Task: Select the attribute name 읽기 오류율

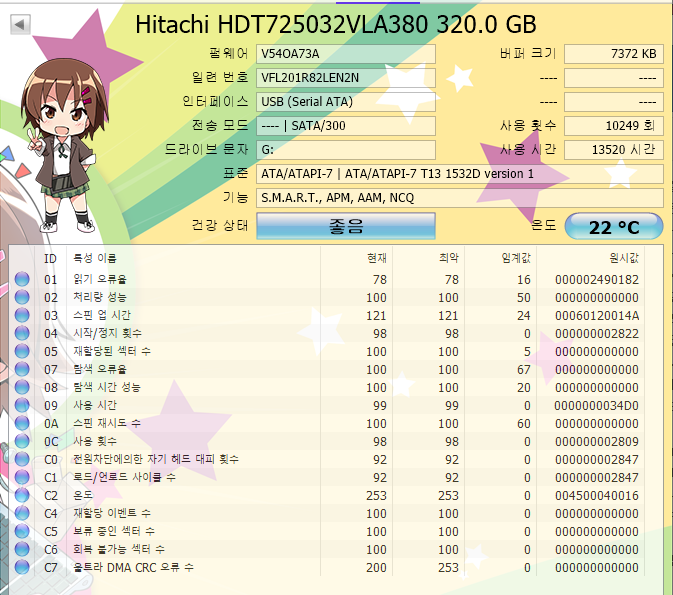Action: [100, 279]
